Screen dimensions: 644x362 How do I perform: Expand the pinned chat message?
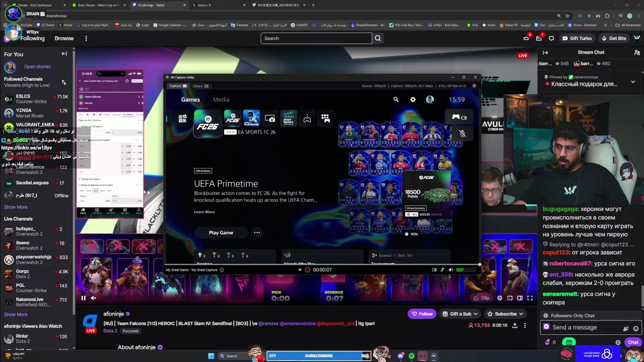tap(633, 81)
